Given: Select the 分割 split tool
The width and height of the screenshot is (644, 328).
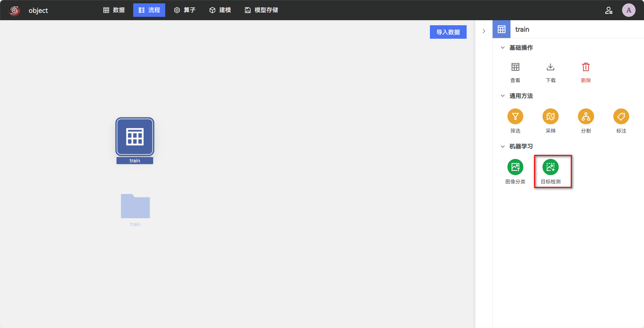Looking at the screenshot, I should click(x=586, y=117).
